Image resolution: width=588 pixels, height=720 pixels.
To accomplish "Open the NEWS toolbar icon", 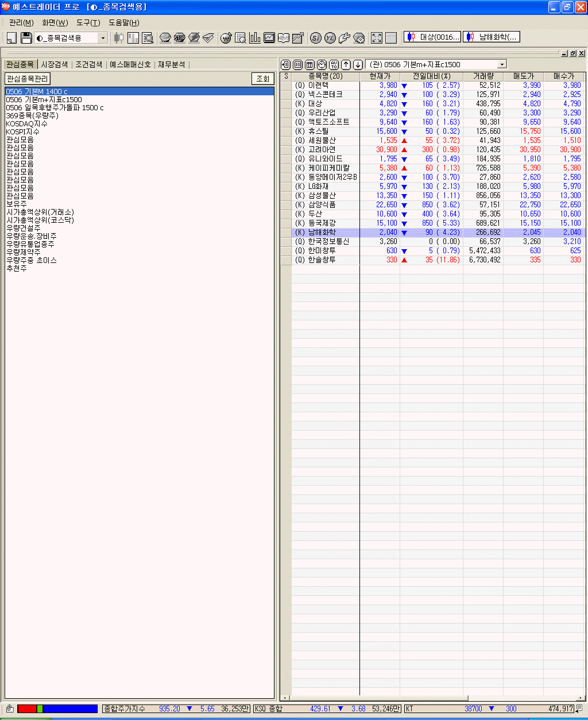I will pyautogui.click(x=284, y=38).
